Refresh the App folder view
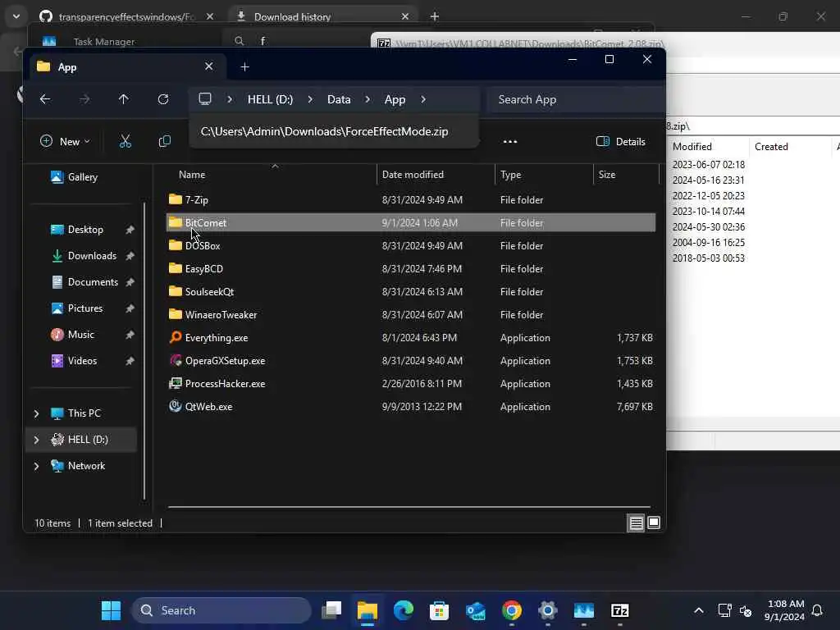 click(163, 99)
